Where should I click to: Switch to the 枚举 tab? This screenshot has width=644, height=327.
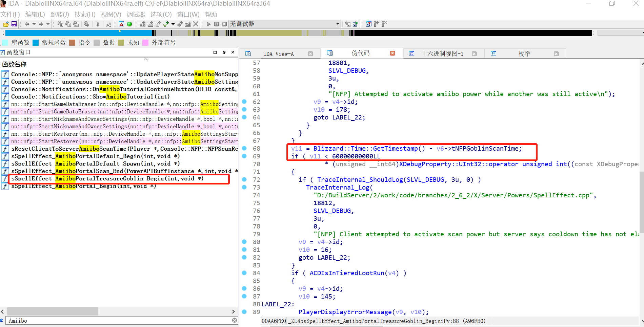(524, 54)
